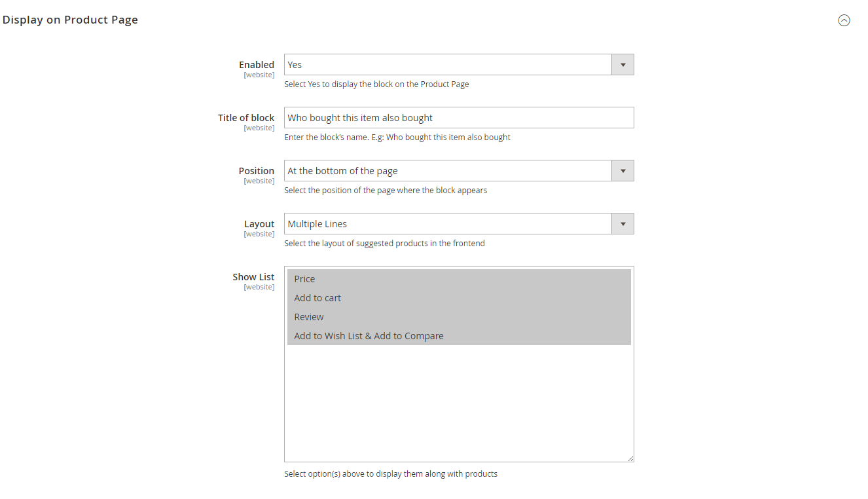868x499 pixels.
Task: Click the Position dropdown arrow icon
Action: tap(622, 170)
